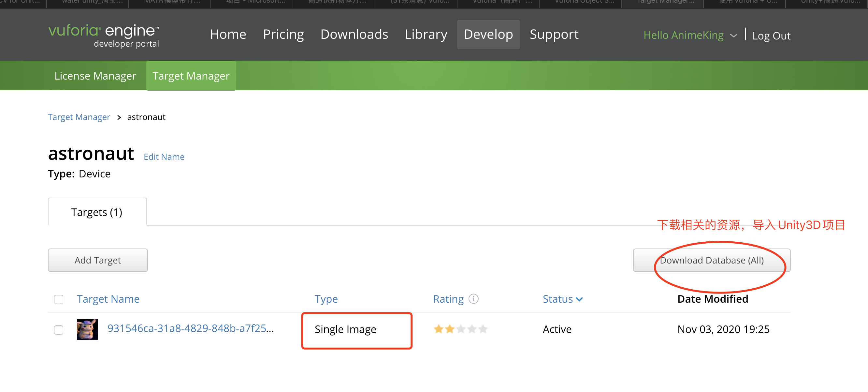
Task: Select the Targets (1) tab
Action: tap(97, 212)
